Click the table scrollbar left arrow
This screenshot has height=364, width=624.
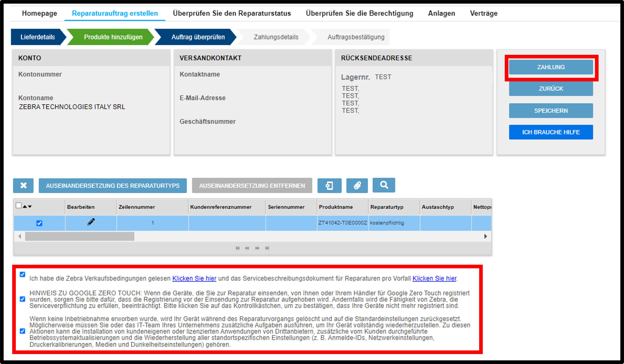point(20,236)
